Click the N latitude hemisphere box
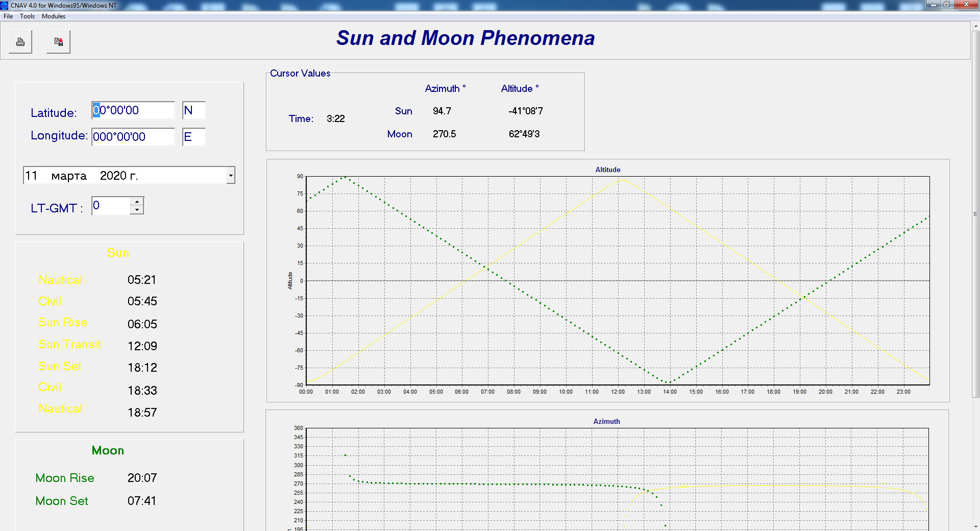The width and height of the screenshot is (980, 531). (193, 110)
